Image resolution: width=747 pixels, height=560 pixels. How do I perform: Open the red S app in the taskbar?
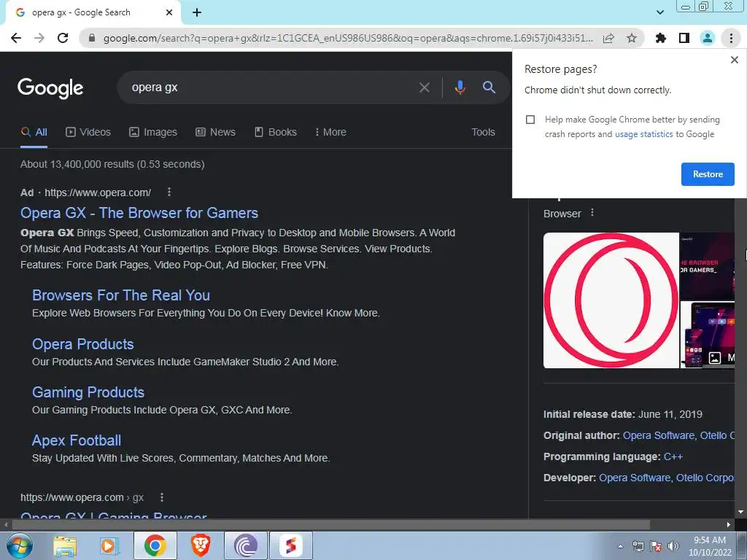[290, 545]
